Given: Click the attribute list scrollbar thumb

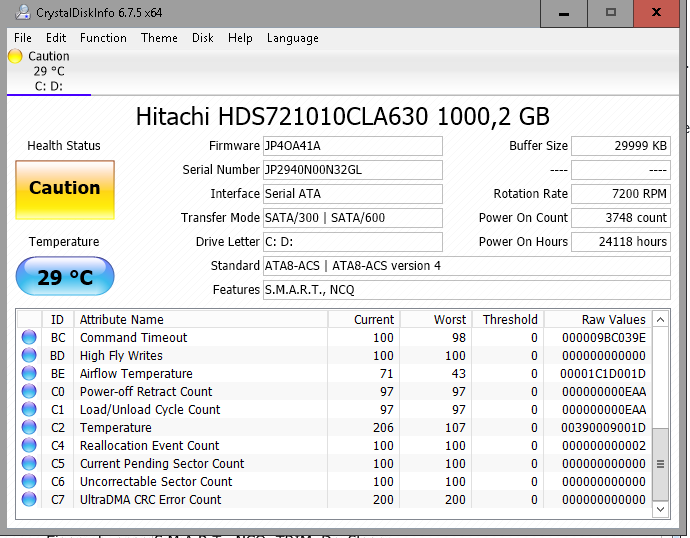Looking at the screenshot, I should 660,464.
